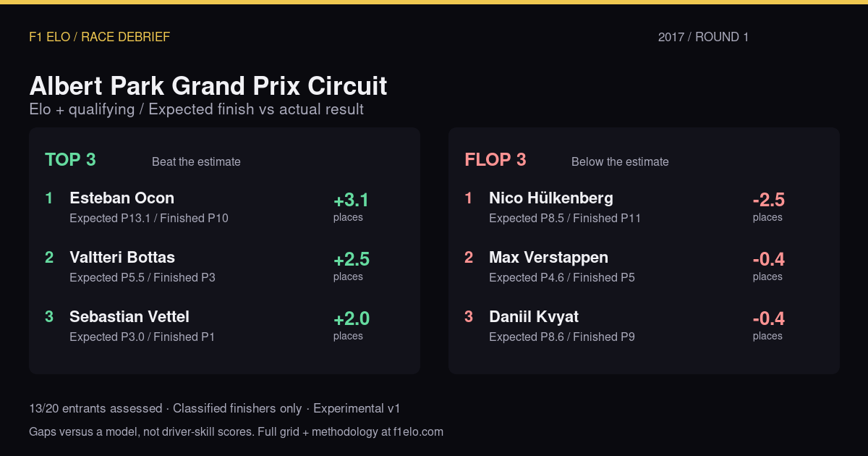
Task: Click Expected P8.6 / Finished P9 text
Action: coord(562,337)
